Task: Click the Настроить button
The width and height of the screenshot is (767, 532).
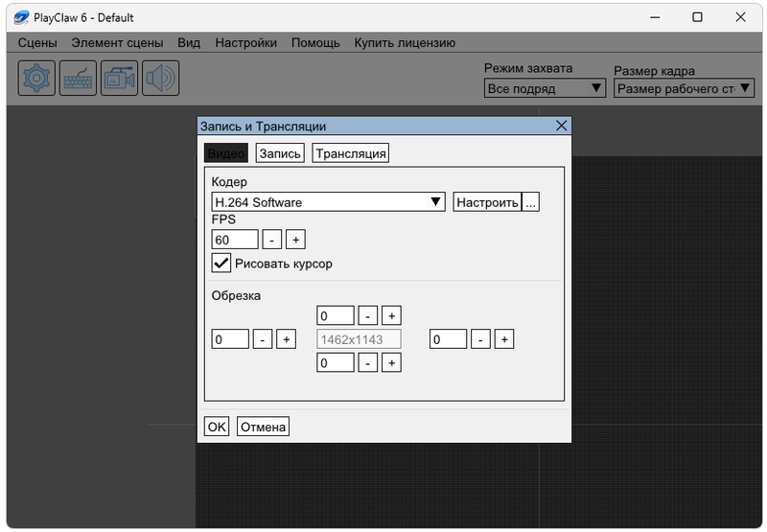Action: [487, 202]
